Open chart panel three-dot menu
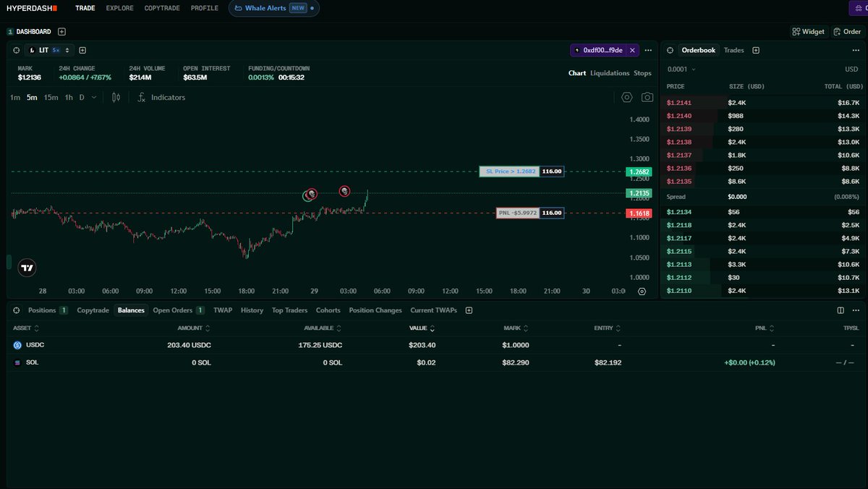This screenshot has height=489, width=868. [649, 51]
